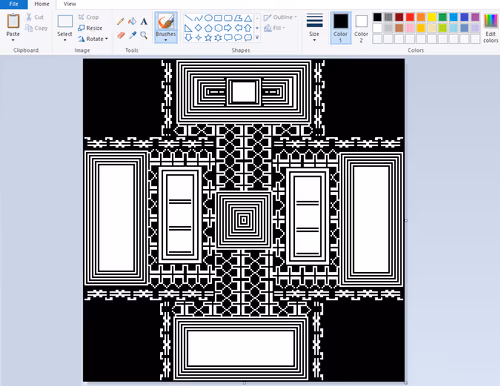The width and height of the screenshot is (500, 386).
Task: Choose the five-point star shape
Action: tap(208, 38)
